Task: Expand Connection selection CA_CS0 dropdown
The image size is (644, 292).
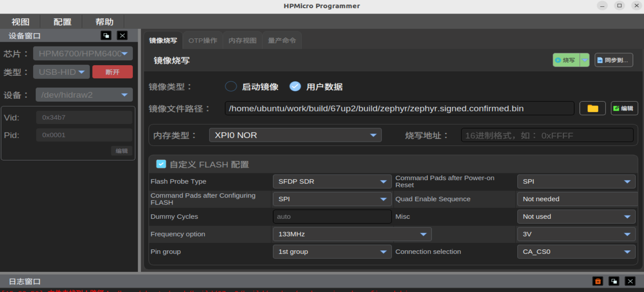Action: click(576, 252)
